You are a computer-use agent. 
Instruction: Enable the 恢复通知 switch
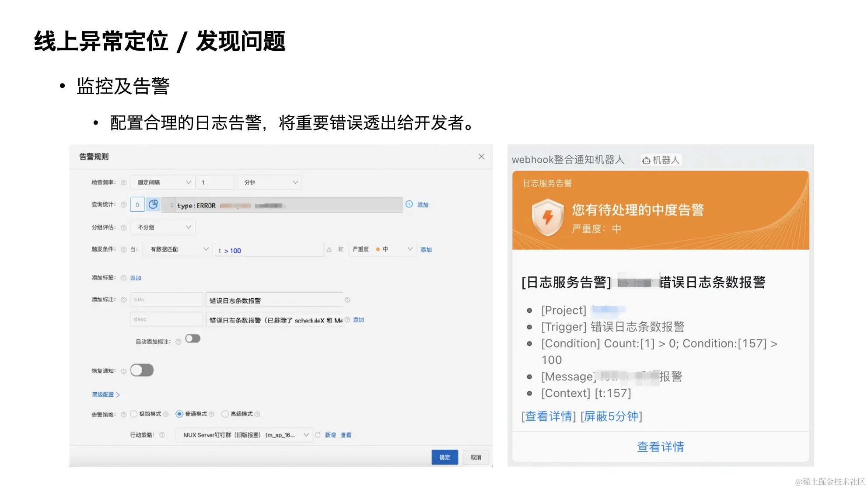[x=142, y=370]
